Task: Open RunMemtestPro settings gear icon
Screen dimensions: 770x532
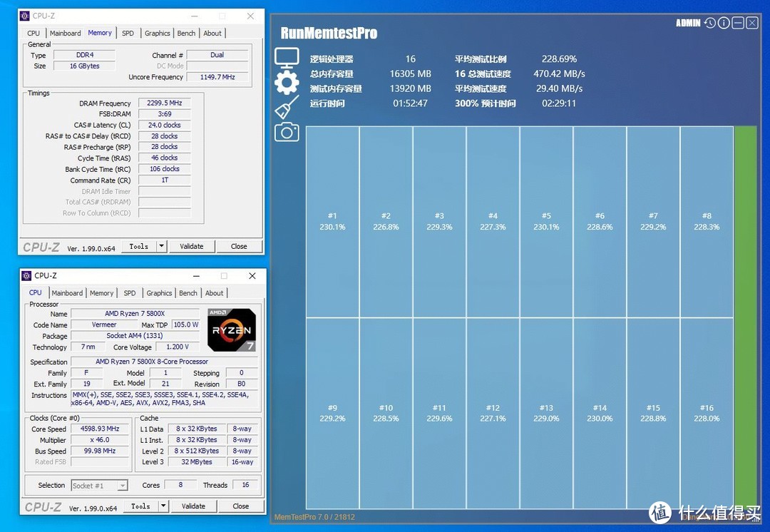Action: 287,83
